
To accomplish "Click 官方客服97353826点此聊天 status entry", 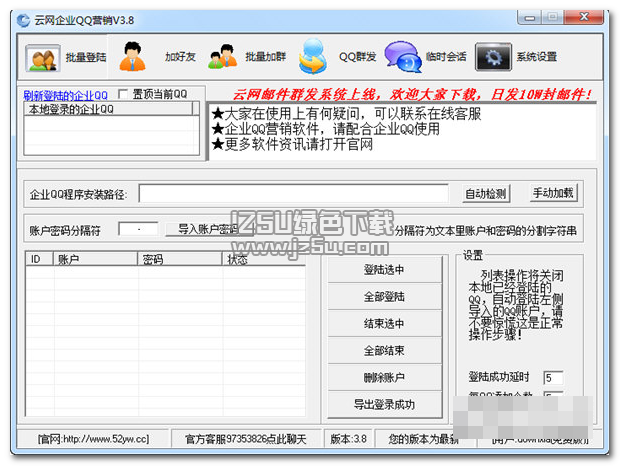I will [x=246, y=439].
